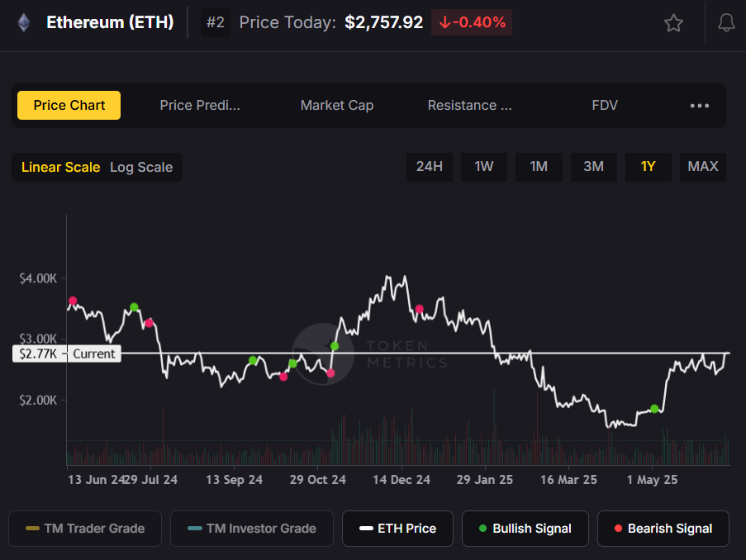
Task: Open price alerts with the bell icon
Action: pos(726,23)
